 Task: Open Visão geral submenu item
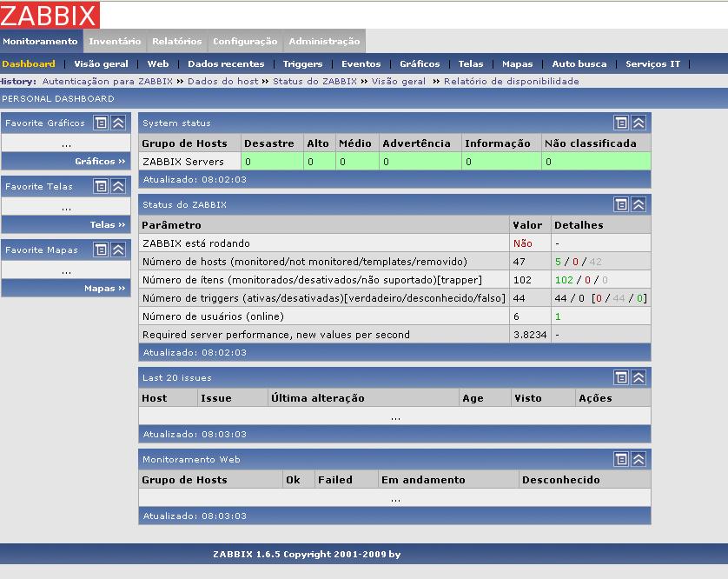[x=101, y=63]
